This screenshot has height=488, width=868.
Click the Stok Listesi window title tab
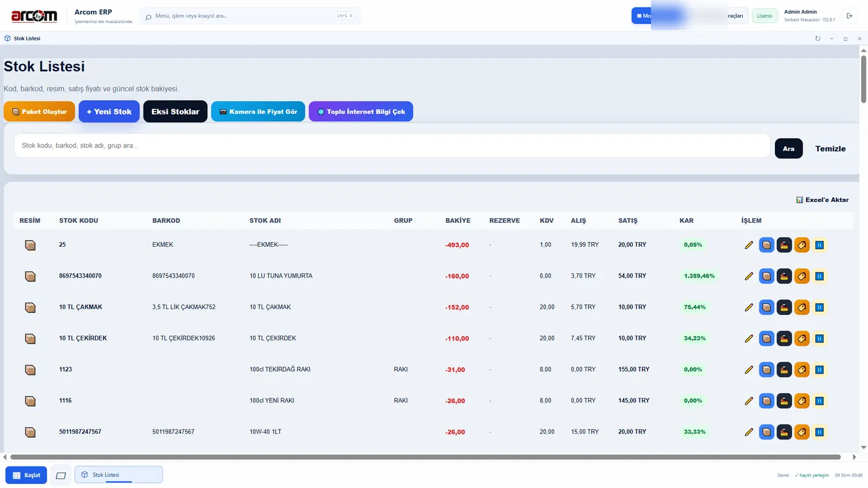point(22,39)
